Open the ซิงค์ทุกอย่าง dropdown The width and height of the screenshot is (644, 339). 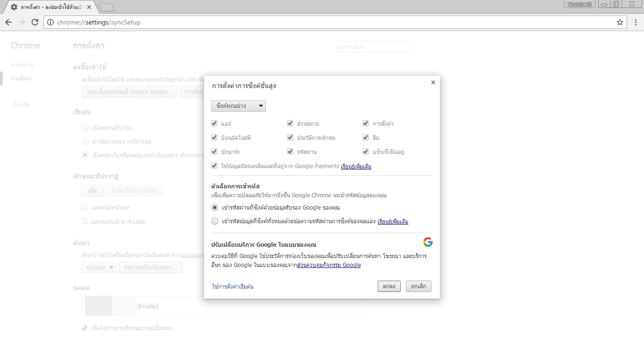[x=239, y=106]
